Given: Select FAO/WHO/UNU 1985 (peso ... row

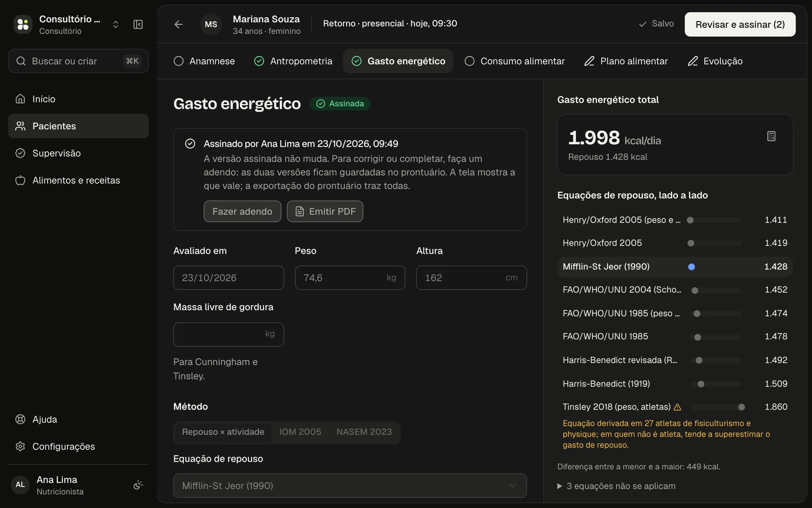Looking at the screenshot, I should point(675,314).
